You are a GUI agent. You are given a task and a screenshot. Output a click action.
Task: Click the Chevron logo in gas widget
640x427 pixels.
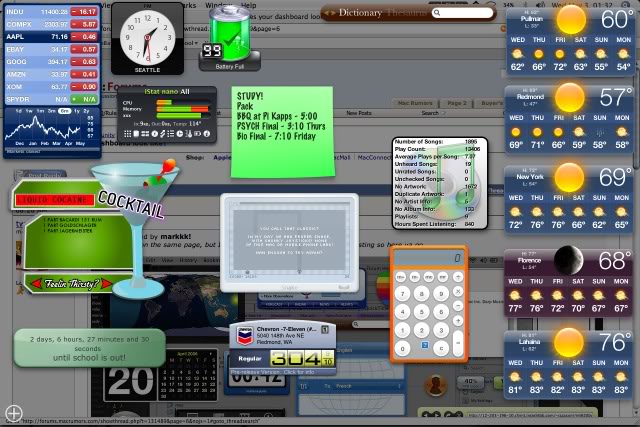tap(245, 336)
